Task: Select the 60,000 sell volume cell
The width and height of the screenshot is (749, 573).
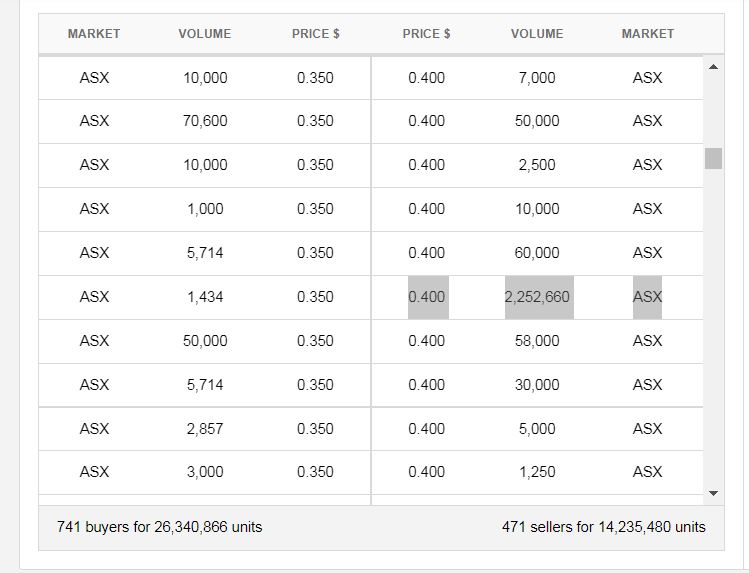Action: 537,253
